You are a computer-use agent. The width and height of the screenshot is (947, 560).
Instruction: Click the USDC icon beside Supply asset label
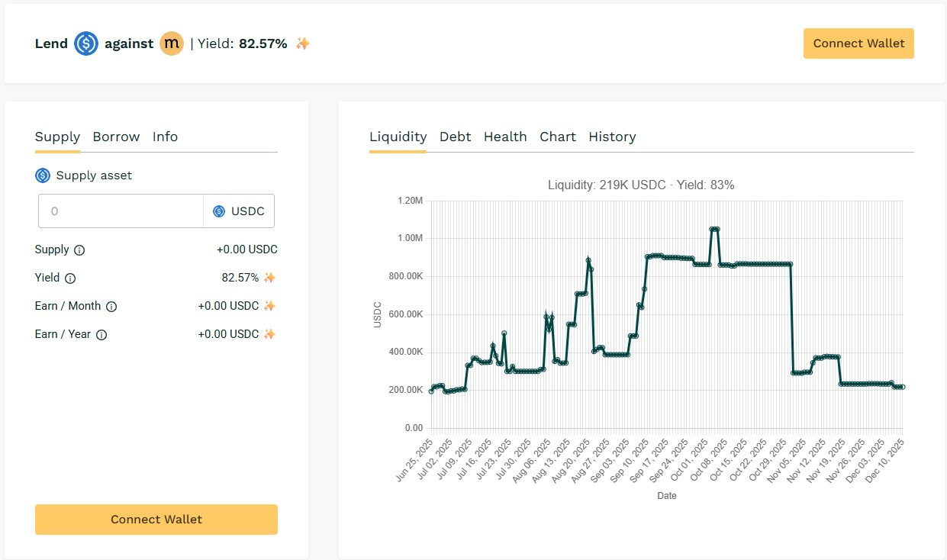coord(43,175)
